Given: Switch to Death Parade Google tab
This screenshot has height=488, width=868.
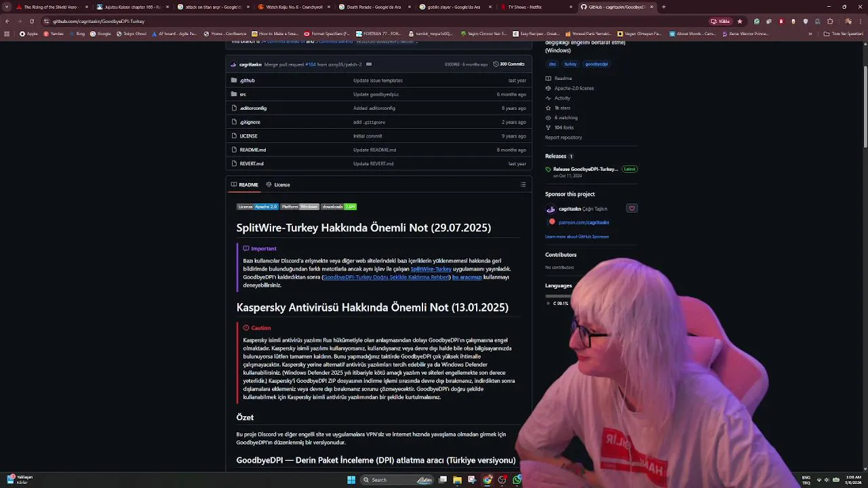Looking at the screenshot, I should pyautogui.click(x=374, y=7).
